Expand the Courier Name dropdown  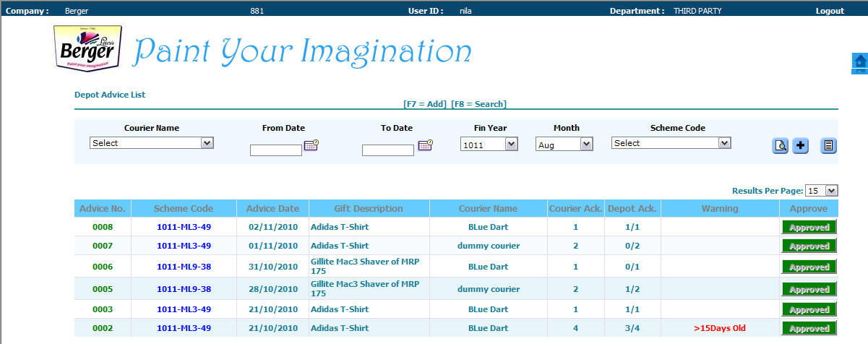(152, 143)
